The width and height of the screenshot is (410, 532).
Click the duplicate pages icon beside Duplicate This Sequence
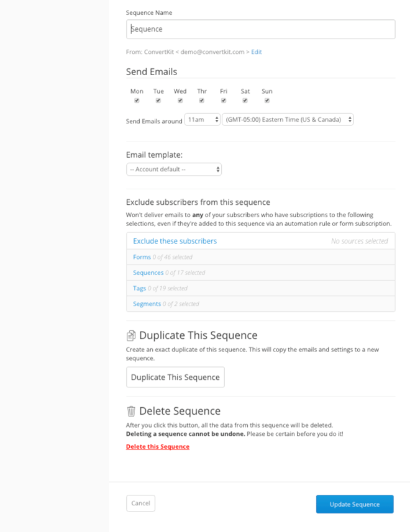[x=131, y=336]
